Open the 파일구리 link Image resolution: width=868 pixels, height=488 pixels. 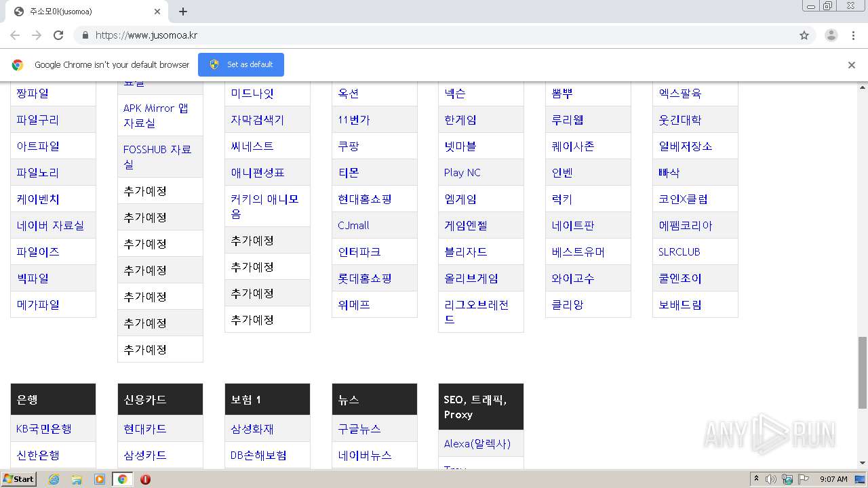(38, 120)
